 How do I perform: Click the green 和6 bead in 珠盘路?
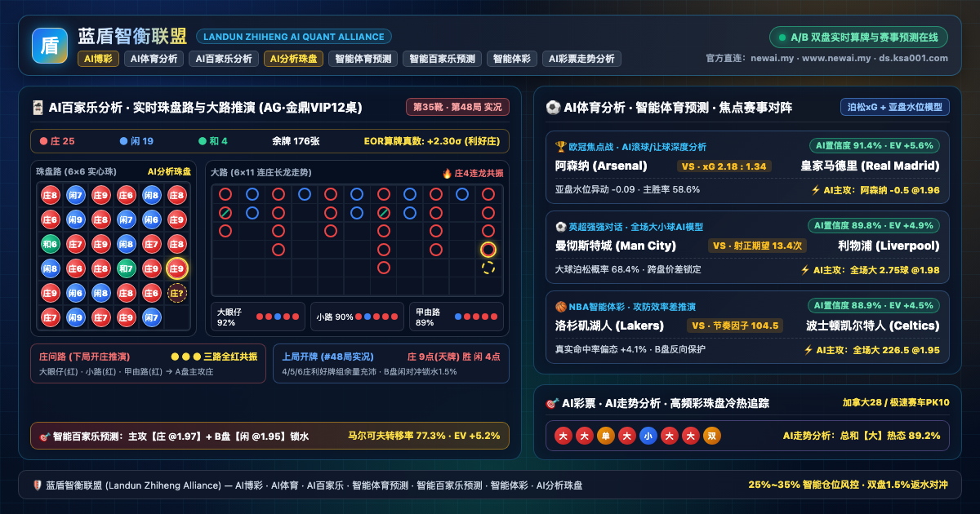tap(50, 244)
